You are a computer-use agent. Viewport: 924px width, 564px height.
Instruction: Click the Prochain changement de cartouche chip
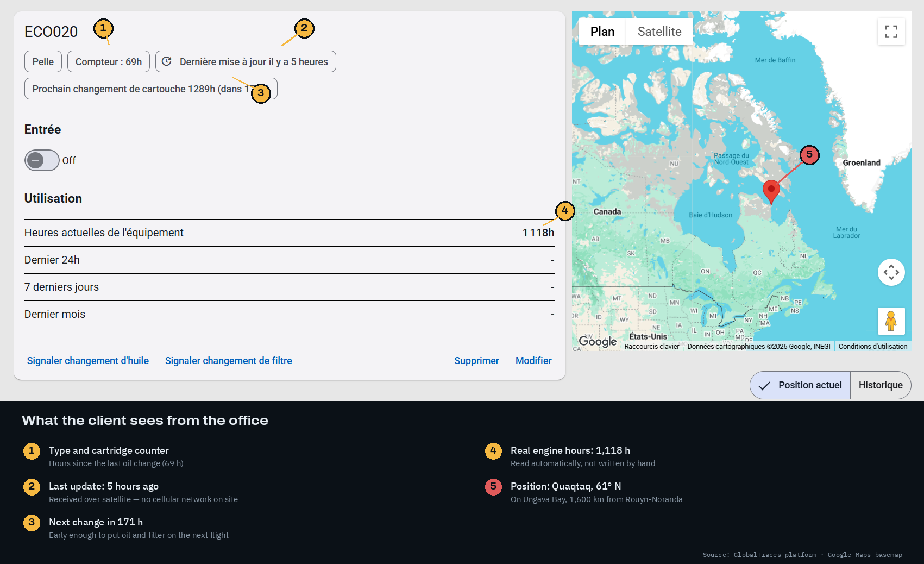[150, 89]
